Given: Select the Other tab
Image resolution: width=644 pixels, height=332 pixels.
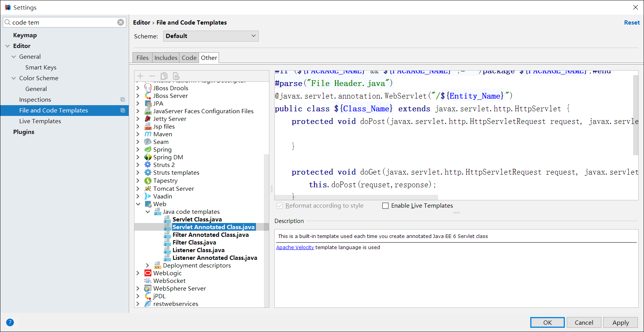Looking at the screenshot, I should [x=209, y=58].
